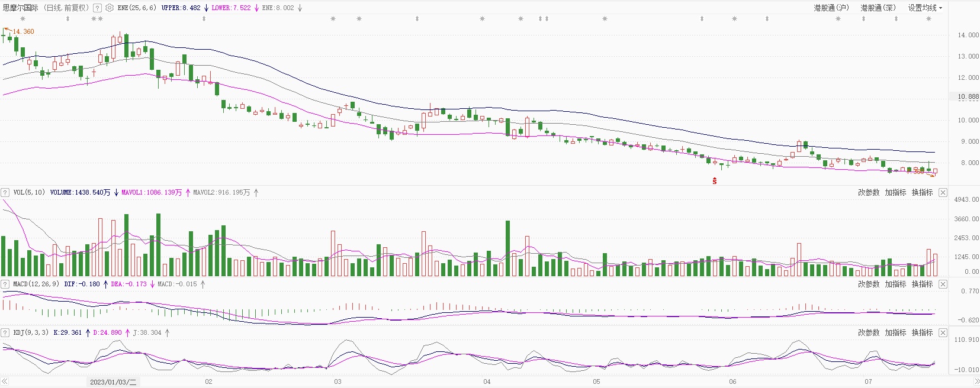The image size is (980, 388).
Task: Select the 港股通(沪) tab
Action: pos(831,8)
